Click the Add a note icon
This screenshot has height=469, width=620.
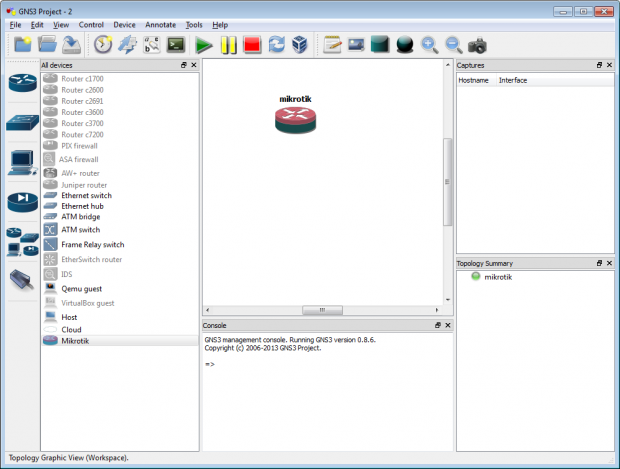[x=332, y=44]
